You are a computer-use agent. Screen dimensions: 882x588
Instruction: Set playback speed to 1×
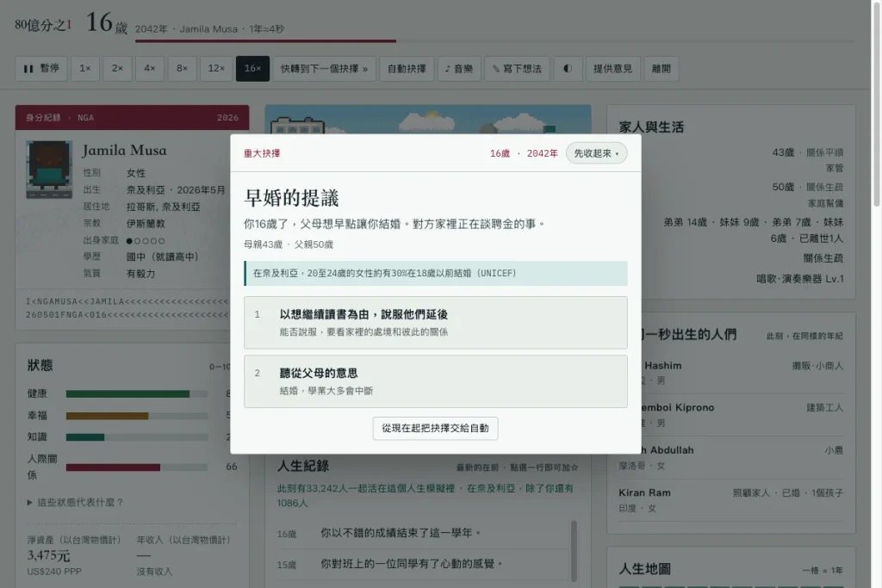pyautogui.click(x=85, y=69)
